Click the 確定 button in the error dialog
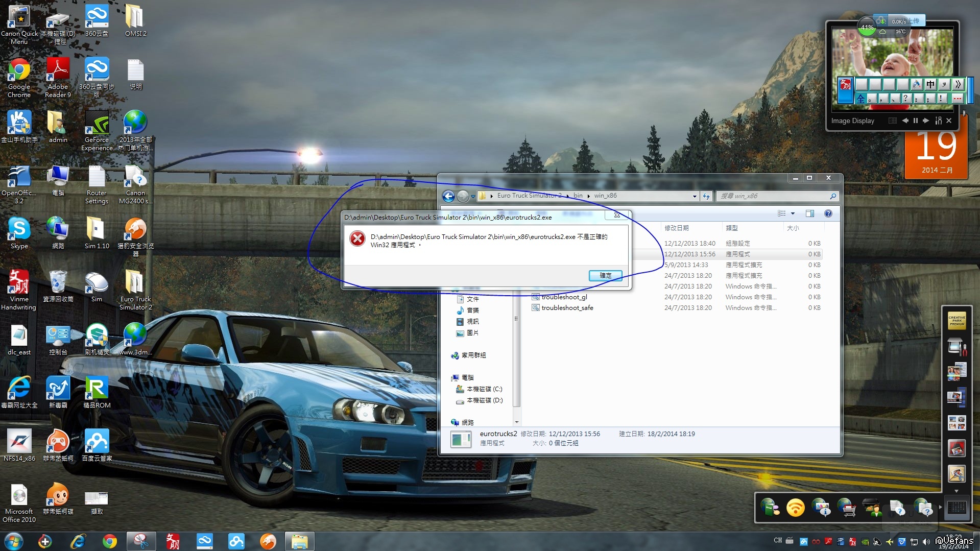The image size is (980, 551). [x=605, y=276]
